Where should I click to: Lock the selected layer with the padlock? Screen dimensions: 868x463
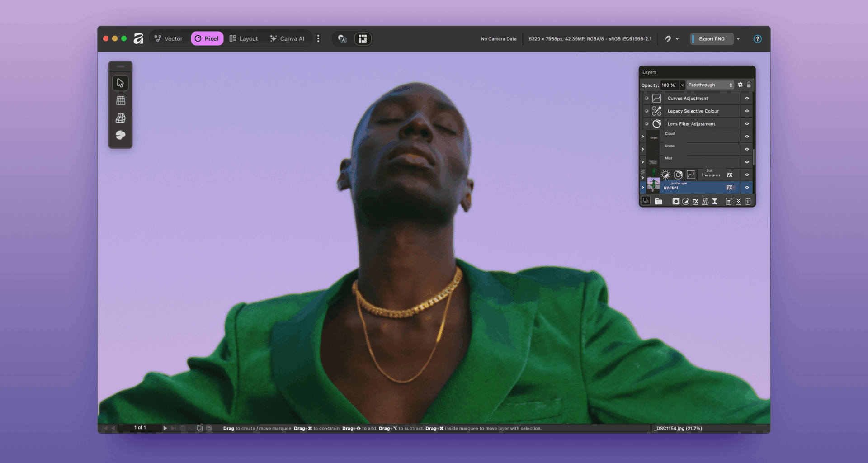pos(749,85)
